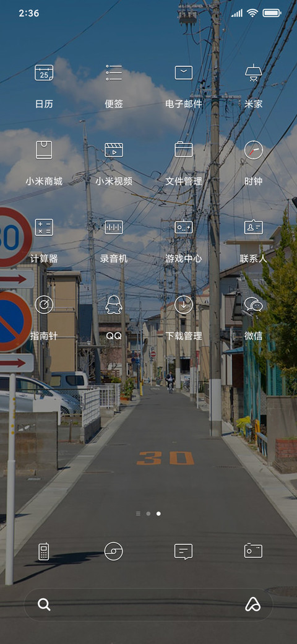The image size is (297, 644).
Task: Open the QQ penguin app
Action: (x=114, y=305)
